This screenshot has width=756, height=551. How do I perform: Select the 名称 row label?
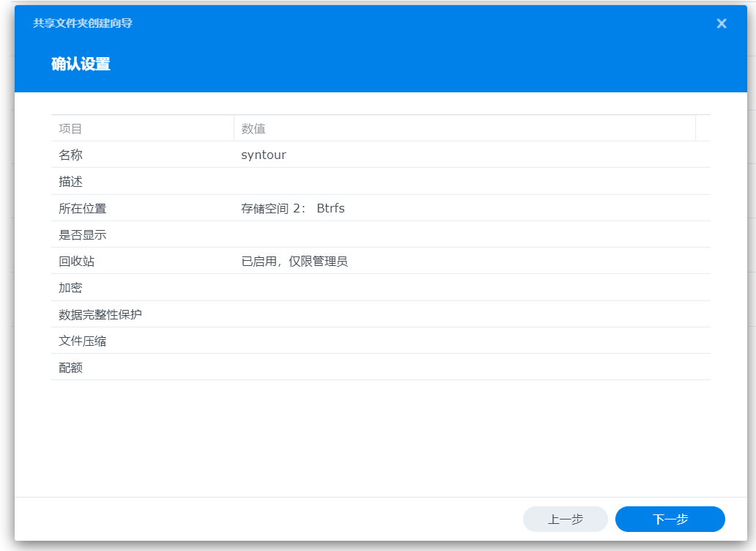click(70, 155)
